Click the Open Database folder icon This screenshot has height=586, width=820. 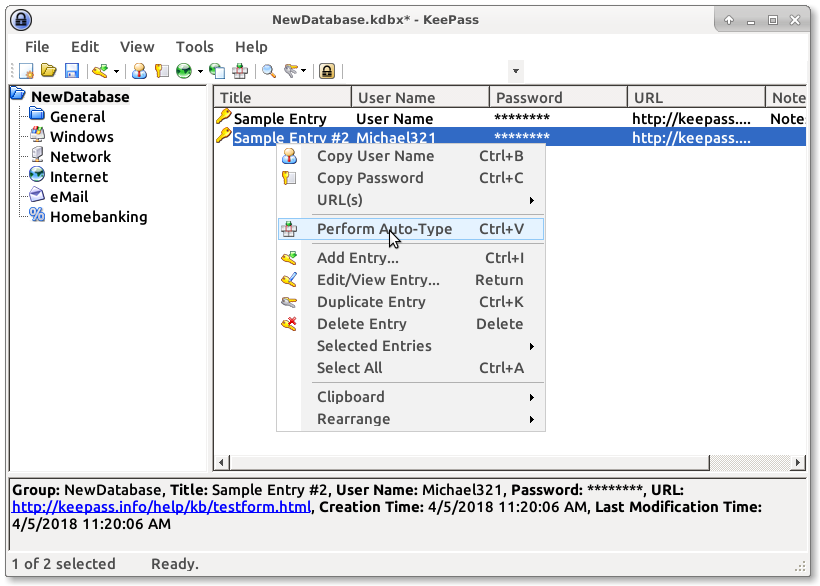tap(49, 71)
